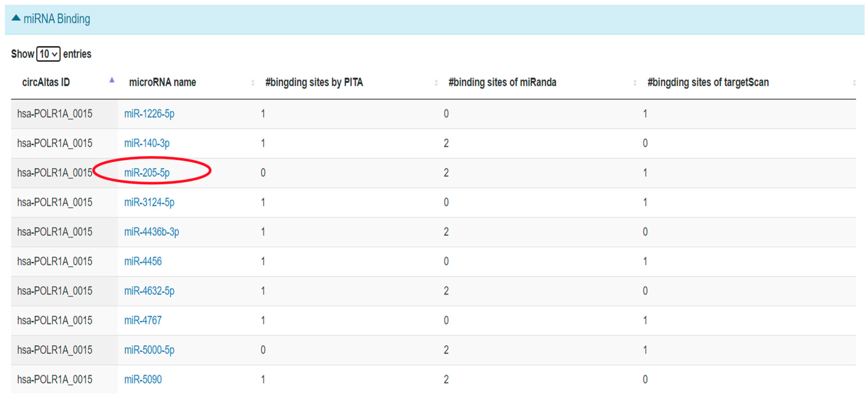The image size is (868, 399).
Task: Open the miR-4436b-3p link
Action: (152, 232)
